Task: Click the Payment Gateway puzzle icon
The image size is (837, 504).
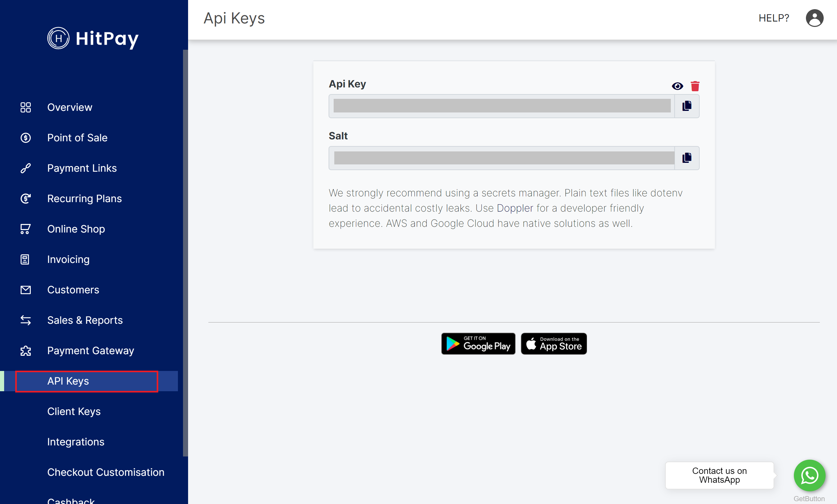Action: [25, 351]
